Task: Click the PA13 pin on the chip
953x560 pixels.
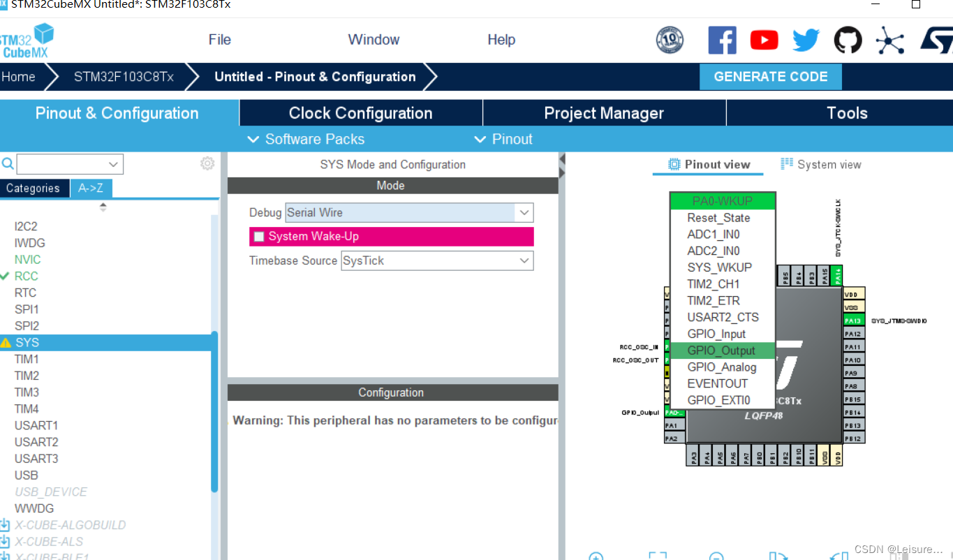Action: coord(854,320)
